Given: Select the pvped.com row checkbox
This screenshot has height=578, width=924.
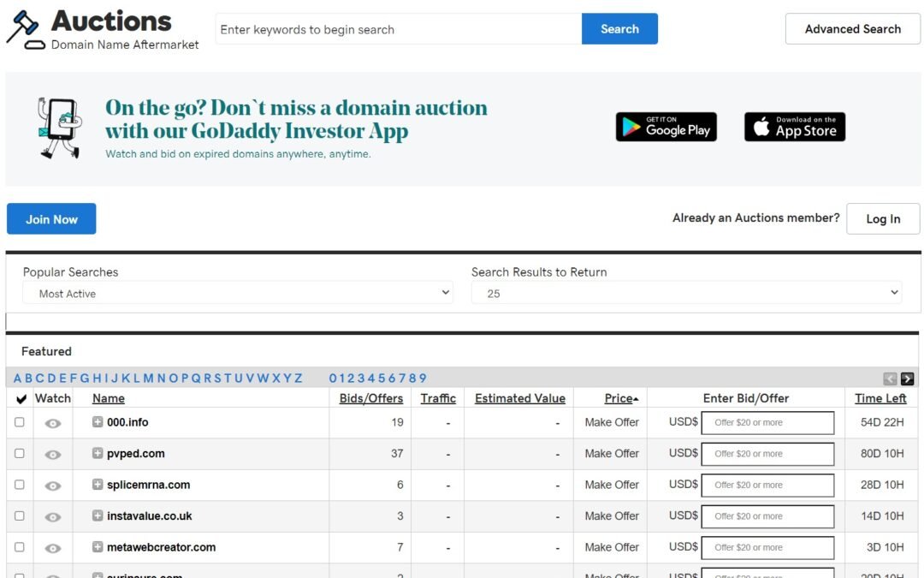Looking at the screenshot, I should click(20, 454).
